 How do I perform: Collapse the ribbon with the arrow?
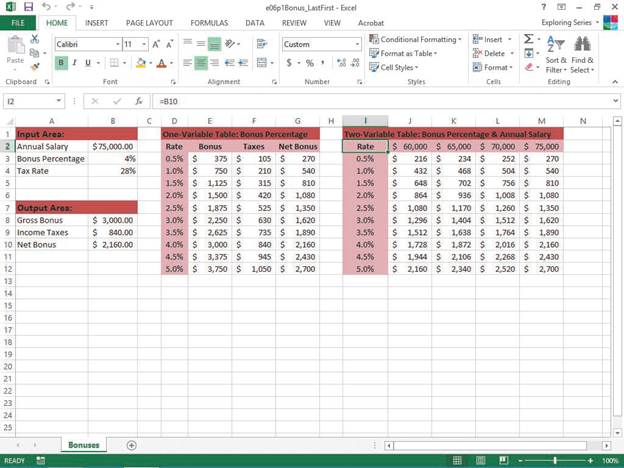click(615, 82)
